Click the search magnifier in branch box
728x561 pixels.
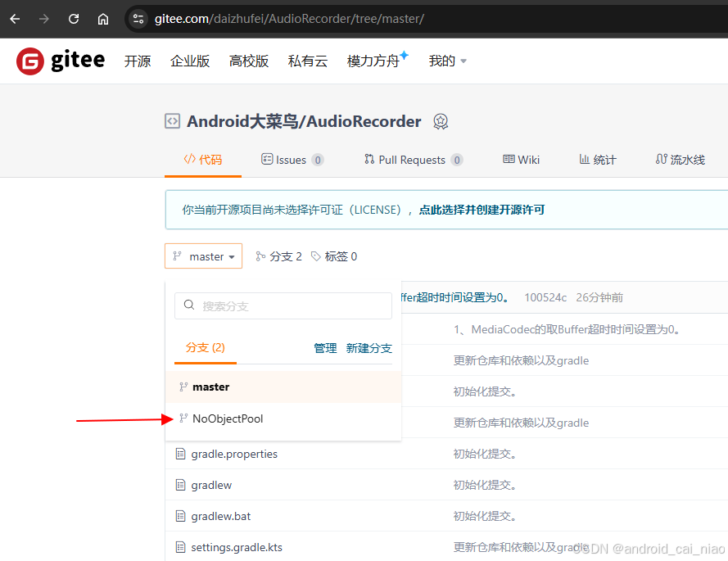point(189,305)
